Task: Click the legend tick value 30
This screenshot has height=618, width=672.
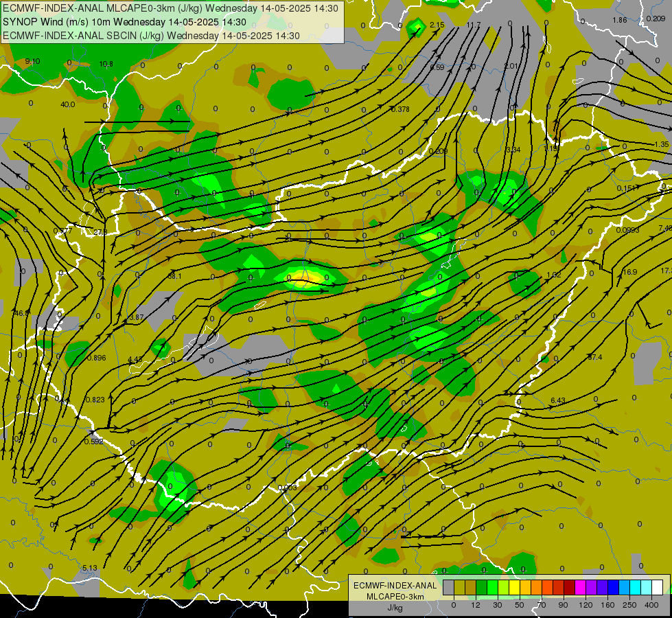Action: point(498,605)
